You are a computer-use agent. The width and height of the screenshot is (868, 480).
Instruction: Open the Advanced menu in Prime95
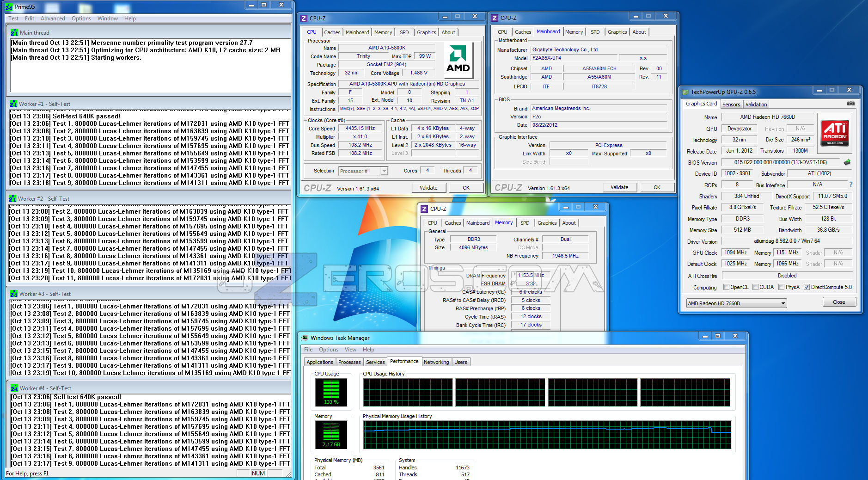tap(53, 18)
